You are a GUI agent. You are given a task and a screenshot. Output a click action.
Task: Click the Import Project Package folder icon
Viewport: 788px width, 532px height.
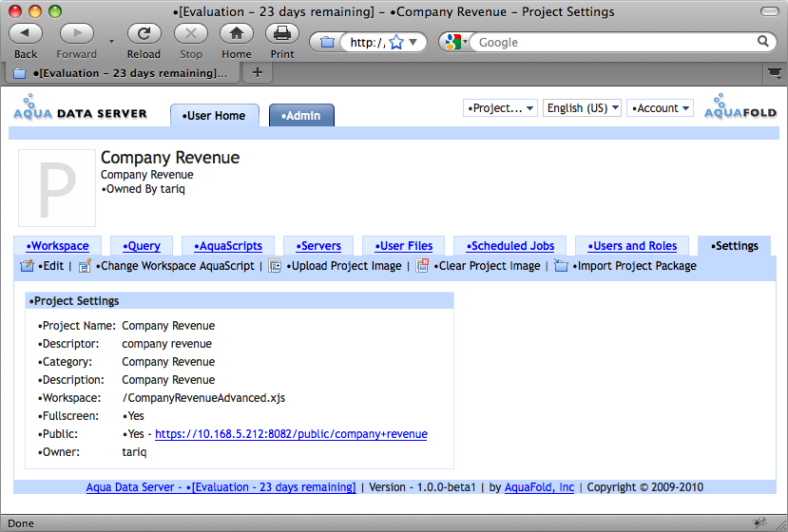click(x=561, y=265)
